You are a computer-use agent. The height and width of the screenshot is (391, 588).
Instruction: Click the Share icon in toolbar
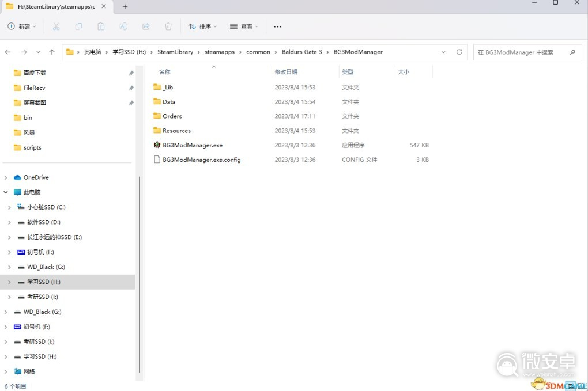coord(146,26)
